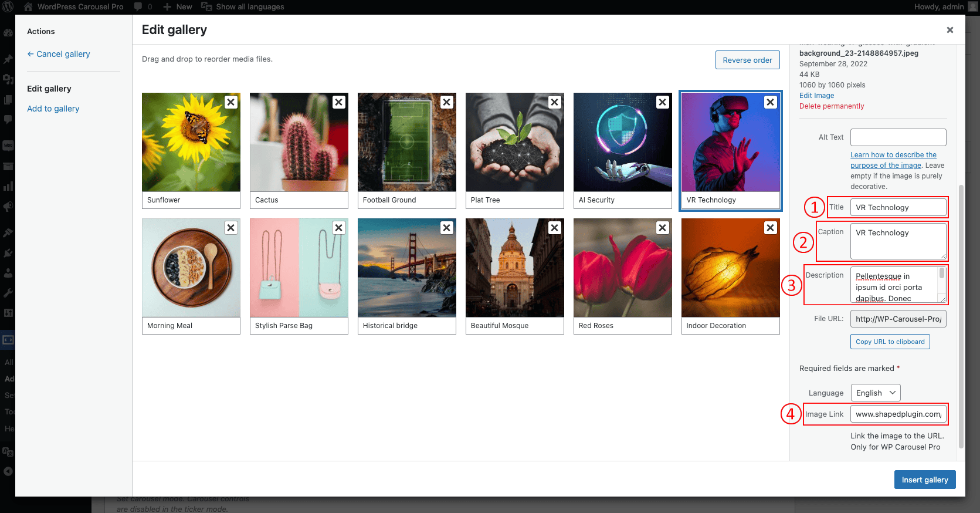
Task: Click the Image Link input field
Action: pos(898,414)
